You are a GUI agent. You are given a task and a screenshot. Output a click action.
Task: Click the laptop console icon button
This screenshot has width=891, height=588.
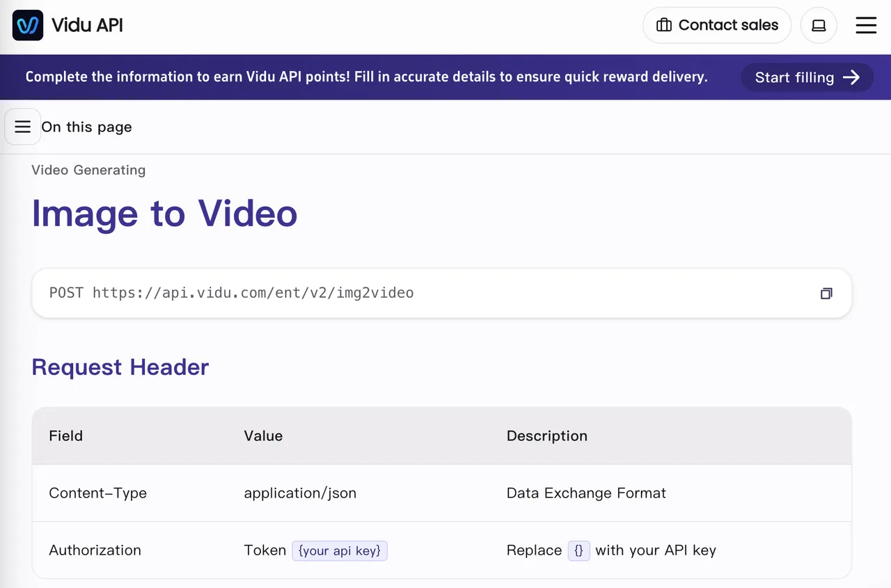[819, 26]
